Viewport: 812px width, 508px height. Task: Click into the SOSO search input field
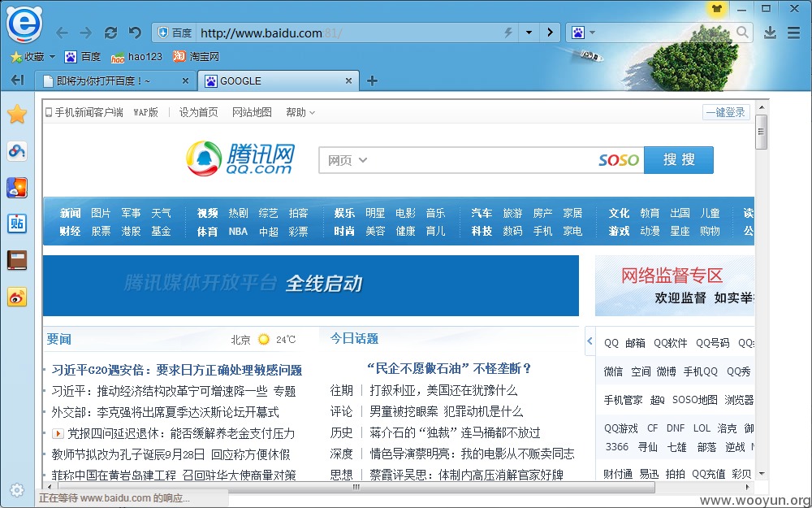click(x=481, y=160)
